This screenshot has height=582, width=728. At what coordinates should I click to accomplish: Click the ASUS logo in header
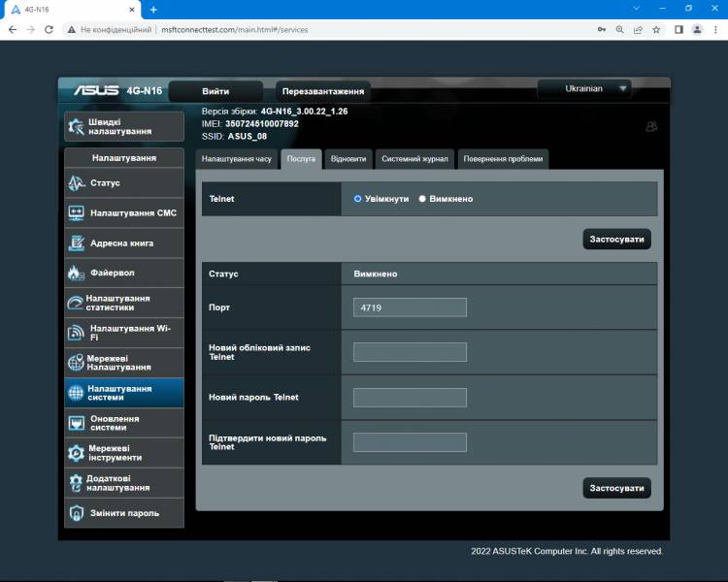(96, 90)
